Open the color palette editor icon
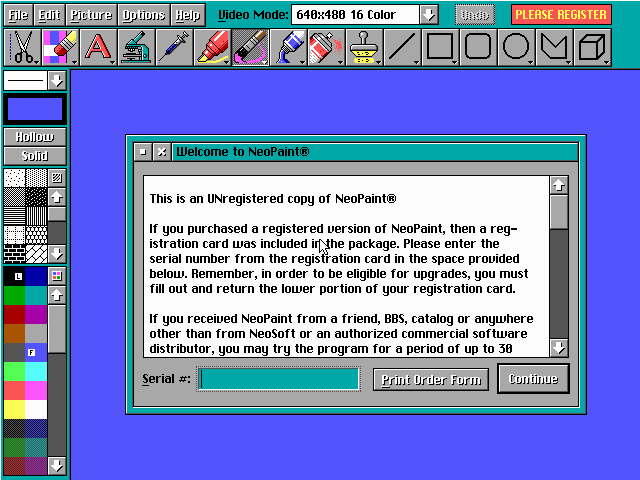 (57, 276)
